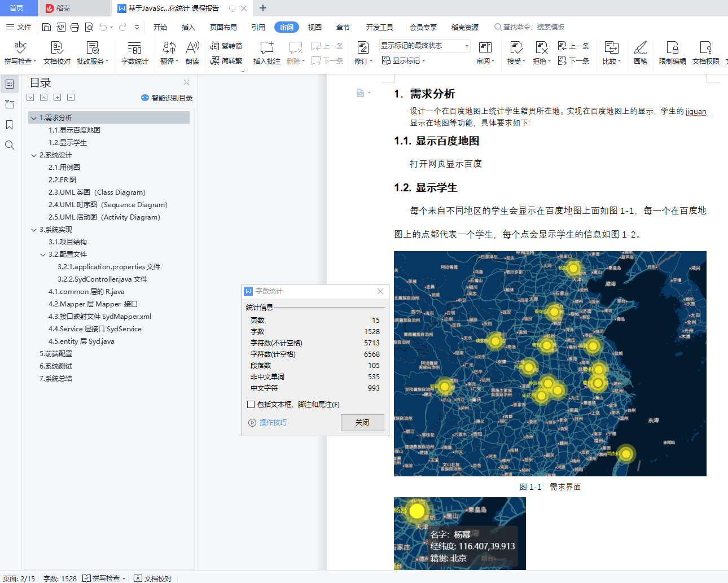Open the 操作技巧 link
This screenshot has height=583, width=728.
[x=268, y=423]
